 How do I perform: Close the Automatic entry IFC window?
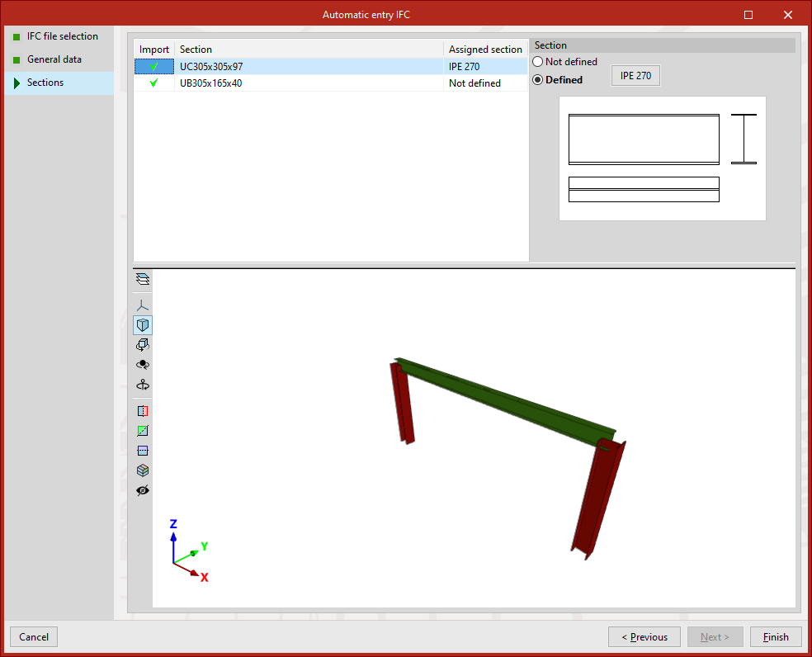(x=788, y=15)
